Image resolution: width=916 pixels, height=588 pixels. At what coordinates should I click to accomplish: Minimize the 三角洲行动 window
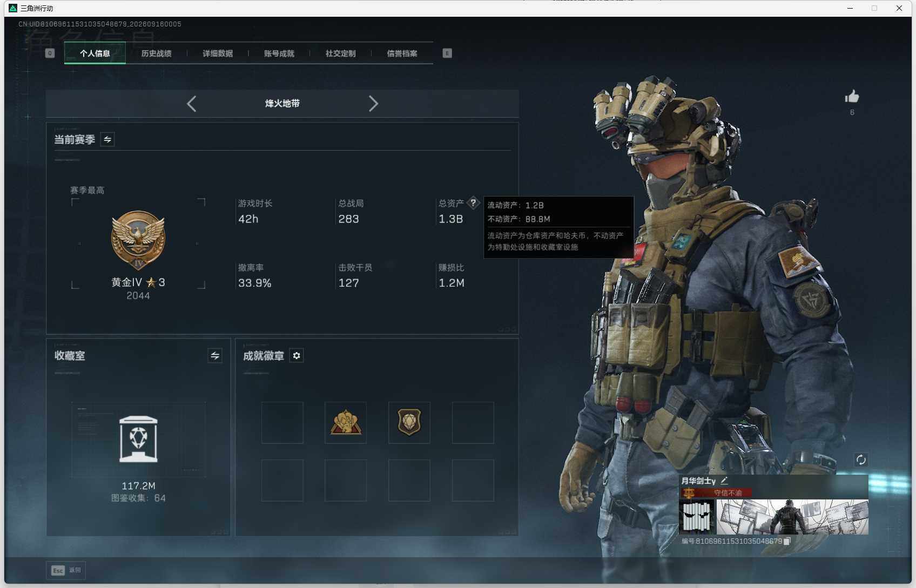click(x=850, y=8)
